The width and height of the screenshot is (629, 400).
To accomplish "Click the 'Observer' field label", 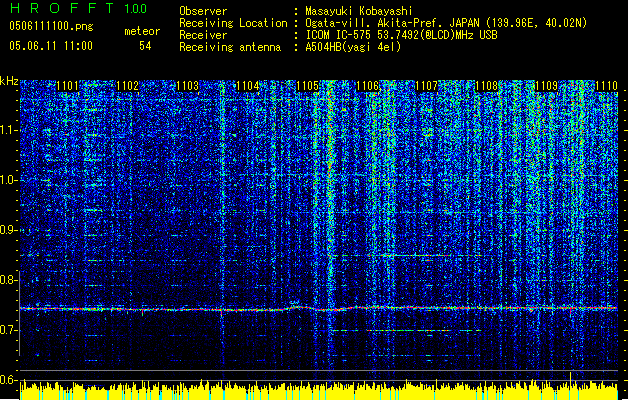I will (203, 11).
